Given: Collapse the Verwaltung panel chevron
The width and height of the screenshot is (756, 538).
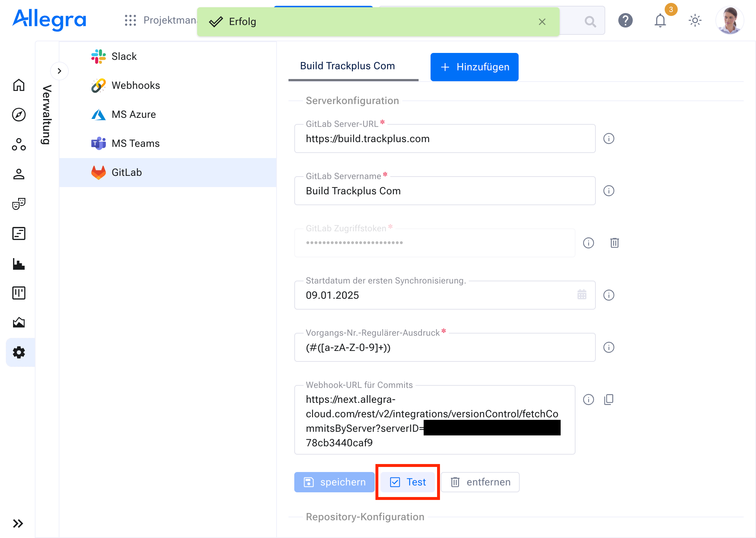Looking at the screenshot, I should (59, 71).
